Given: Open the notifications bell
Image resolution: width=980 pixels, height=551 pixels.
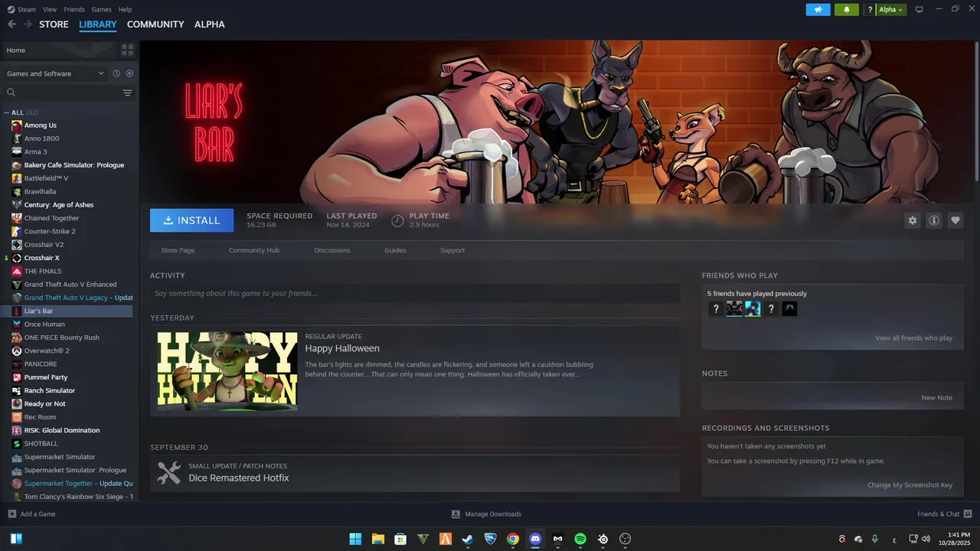Looking at the screenshot, I should (846, 10).
